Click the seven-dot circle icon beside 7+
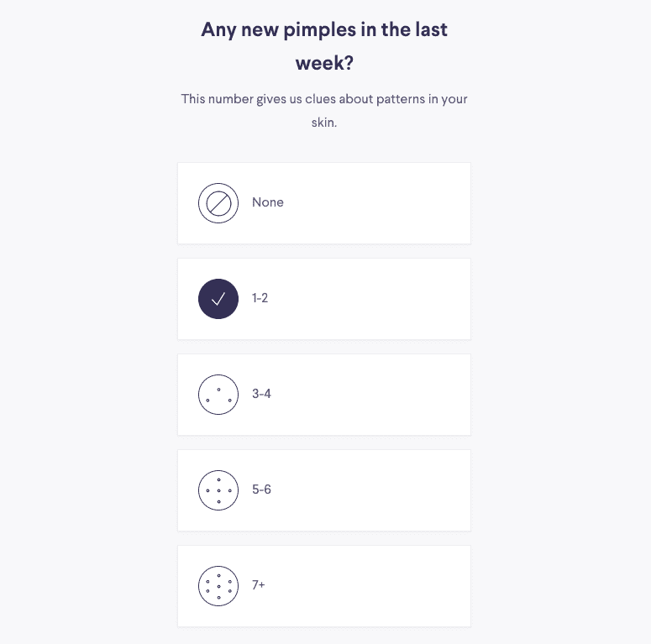Viewport: 651px width, 644px height. coord(218,586)
